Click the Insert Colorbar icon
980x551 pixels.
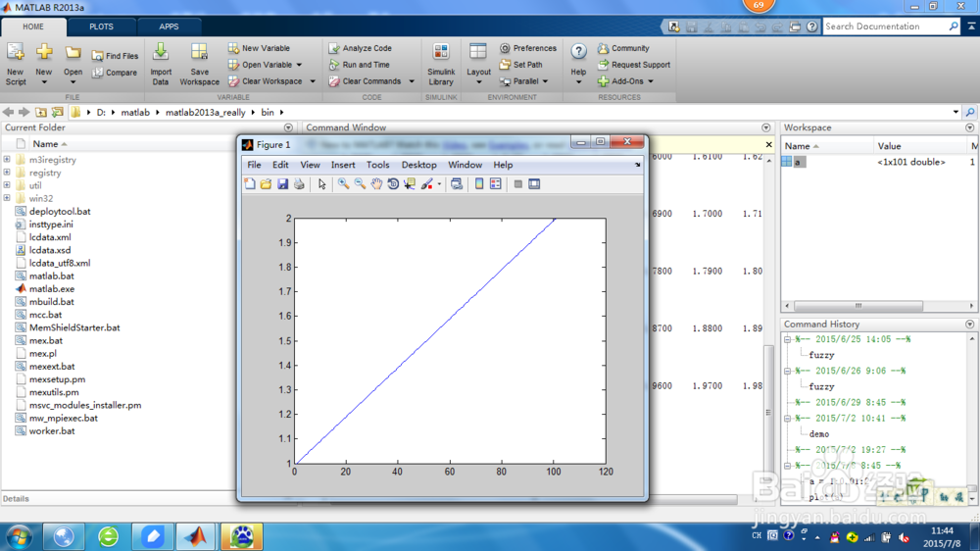(x=479, y=184)
